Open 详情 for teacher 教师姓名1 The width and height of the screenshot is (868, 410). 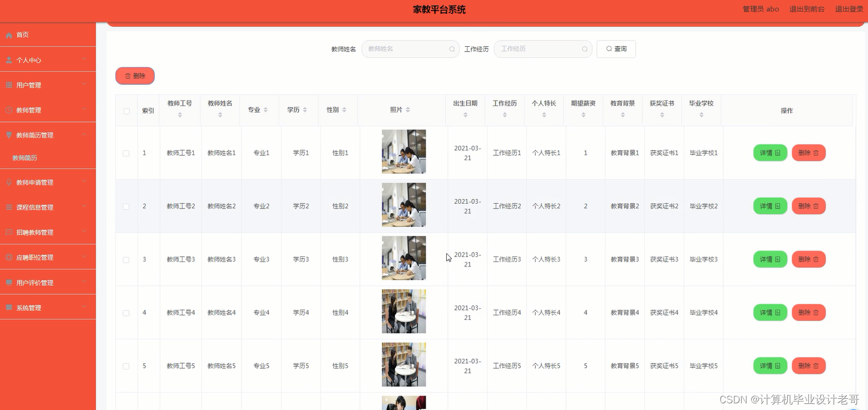(x=770, y=152)
